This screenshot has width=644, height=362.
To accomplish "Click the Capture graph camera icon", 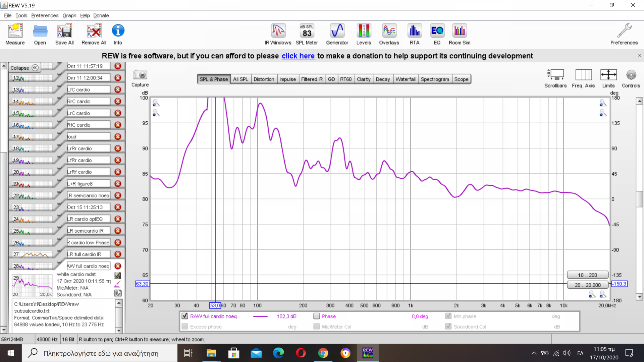I will click(x=140, y=75).
